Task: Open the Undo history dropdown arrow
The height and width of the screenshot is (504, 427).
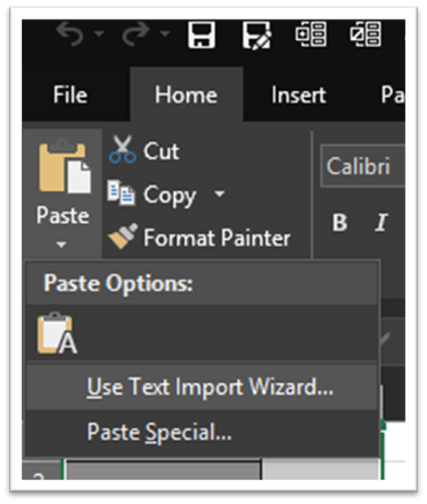Action: pyautogui.click(x=100, y=33)
